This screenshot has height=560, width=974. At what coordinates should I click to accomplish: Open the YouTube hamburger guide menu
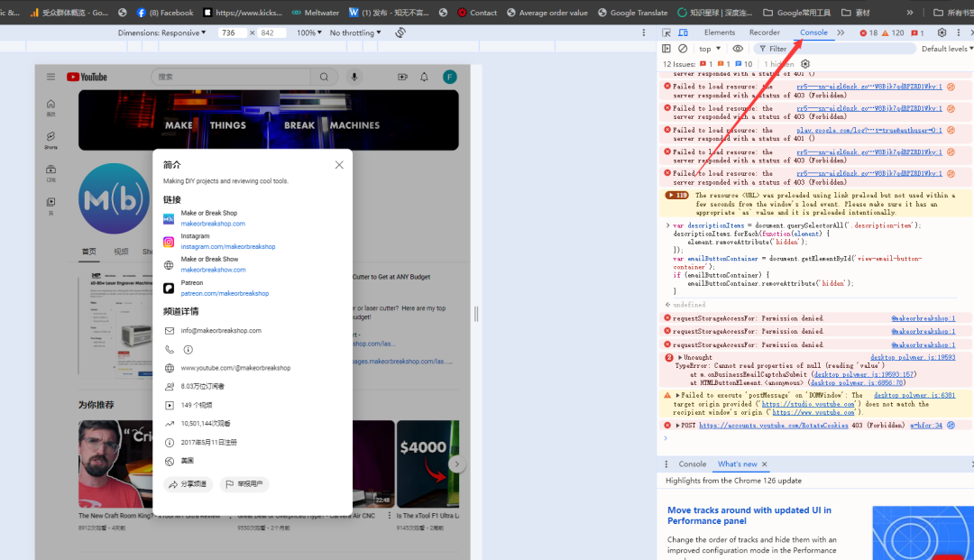pyautogui.click(x=51, y=78)
